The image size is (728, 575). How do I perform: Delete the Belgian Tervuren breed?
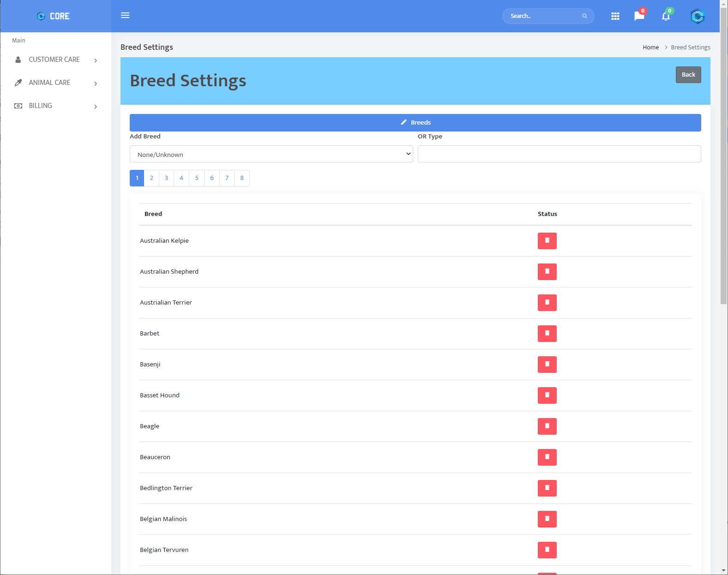pos(547,550)
